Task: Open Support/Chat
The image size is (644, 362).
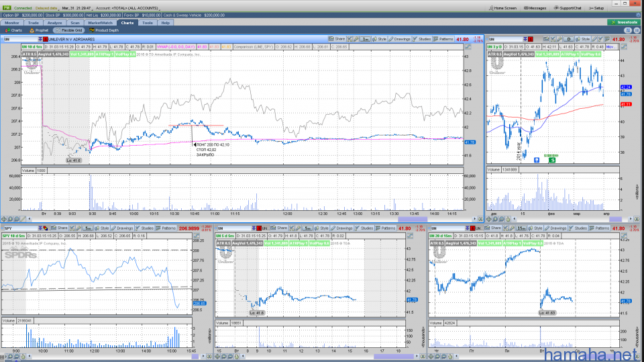Action: click(568, 8)
